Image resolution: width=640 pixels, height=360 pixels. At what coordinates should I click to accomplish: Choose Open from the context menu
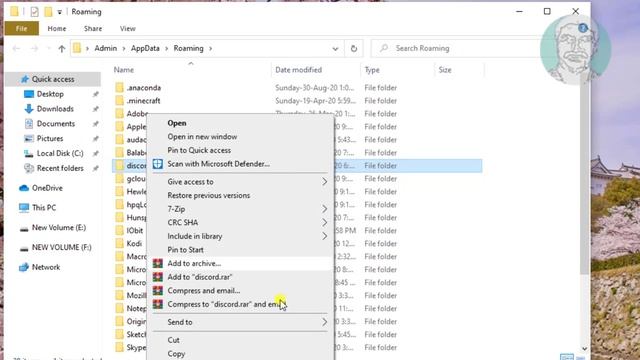[x=177, y=123]
